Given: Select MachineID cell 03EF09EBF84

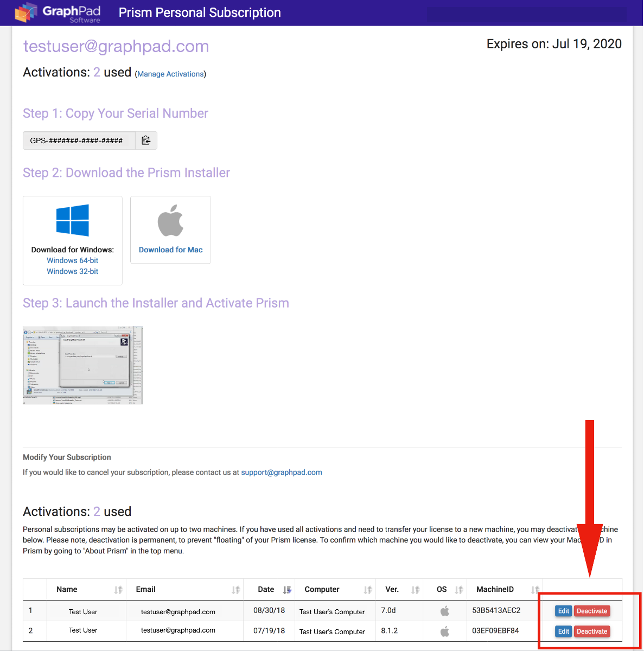Looking at the screenshot, I should 495,631.
